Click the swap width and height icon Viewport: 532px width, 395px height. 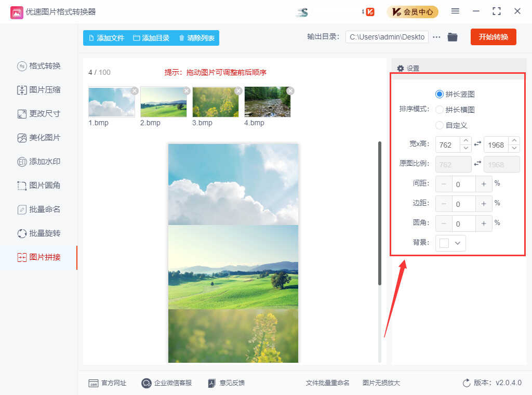(477, 144)
